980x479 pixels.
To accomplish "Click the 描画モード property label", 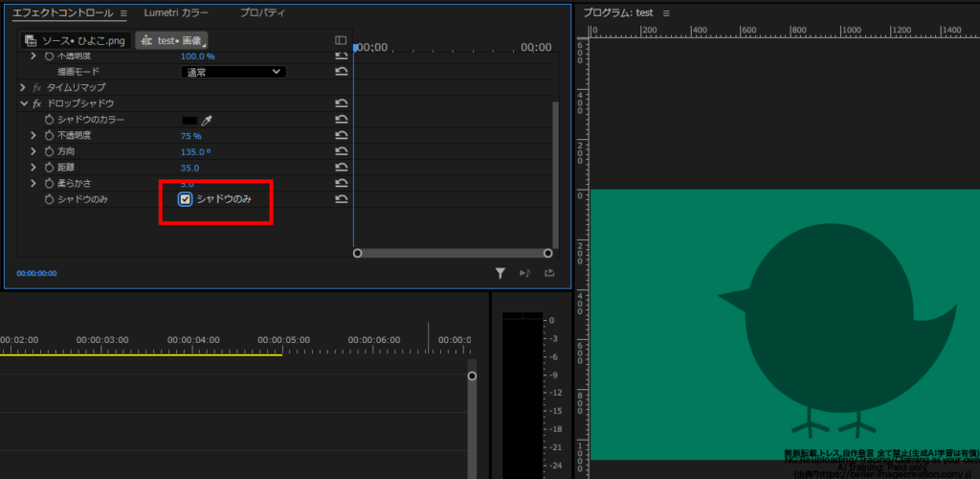I will pos(78,72).
